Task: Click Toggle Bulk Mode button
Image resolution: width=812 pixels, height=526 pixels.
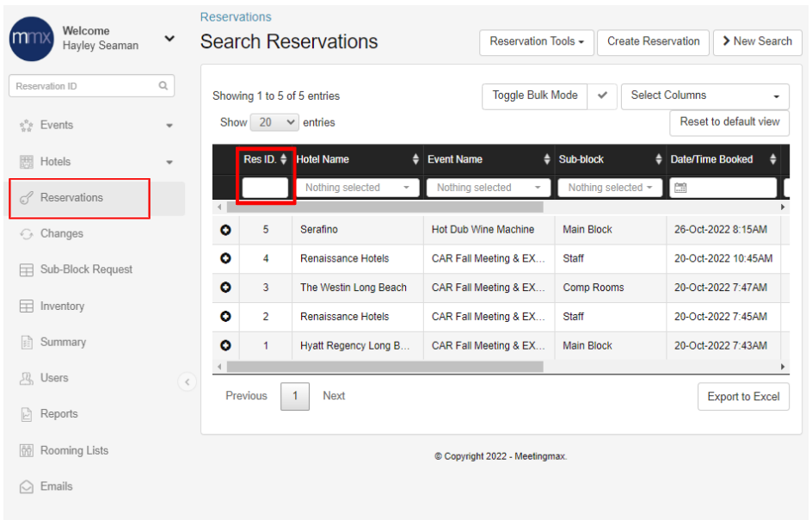Action: (535, 96)
